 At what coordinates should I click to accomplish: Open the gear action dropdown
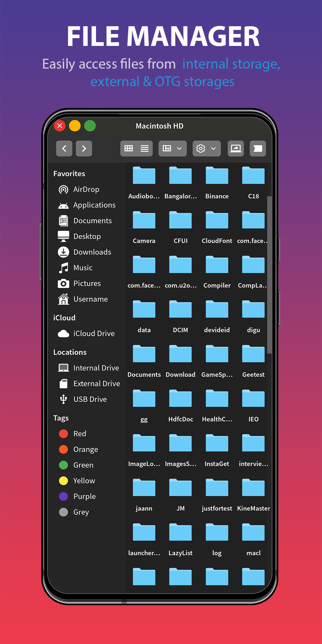pos(207,148)
